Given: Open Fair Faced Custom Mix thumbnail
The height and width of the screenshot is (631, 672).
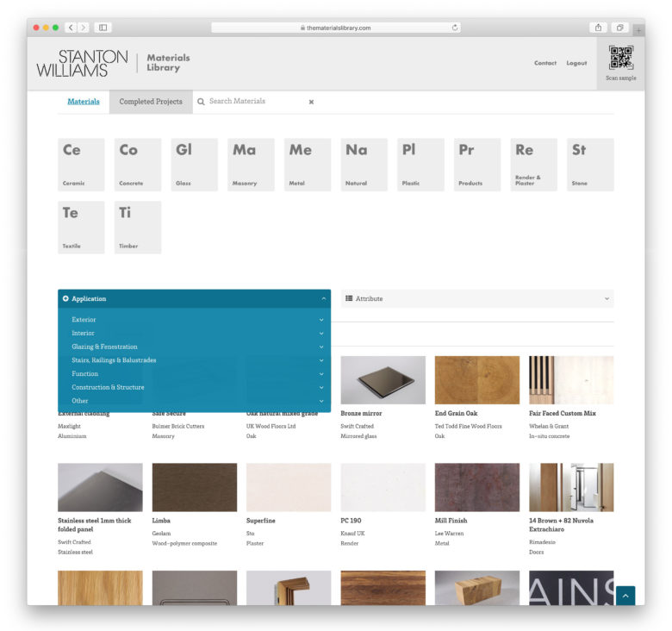Looking at the screenshot, I should [x=571, y=380].
